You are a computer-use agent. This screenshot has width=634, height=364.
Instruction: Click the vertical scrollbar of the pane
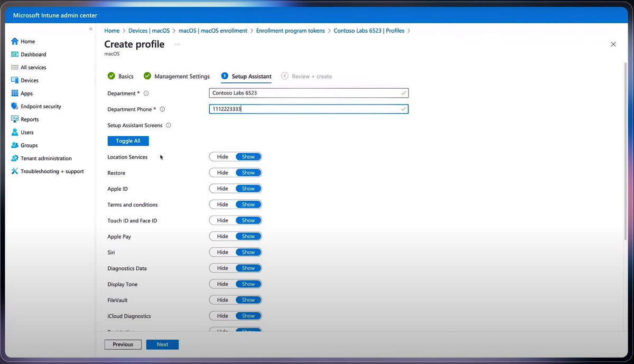point(626,151)
